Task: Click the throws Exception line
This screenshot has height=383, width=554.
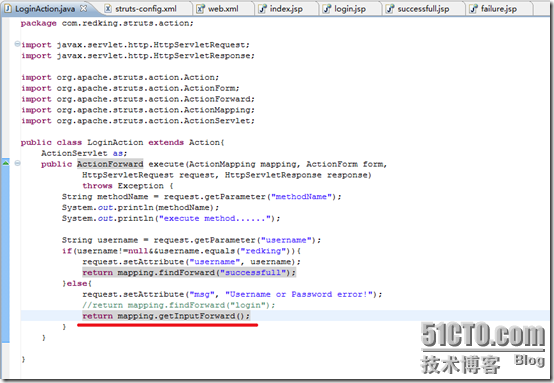Action: tap(128, 186)
